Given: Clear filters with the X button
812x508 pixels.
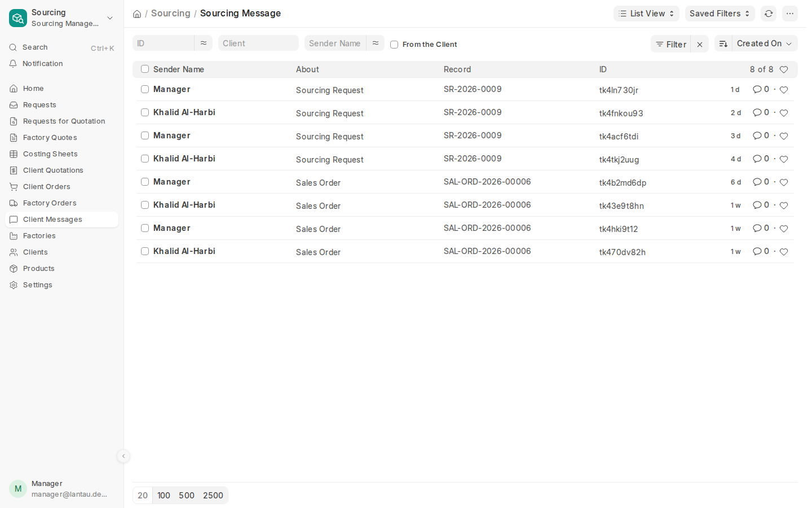Looking at the screenshot, I should [x=700, y=44].
